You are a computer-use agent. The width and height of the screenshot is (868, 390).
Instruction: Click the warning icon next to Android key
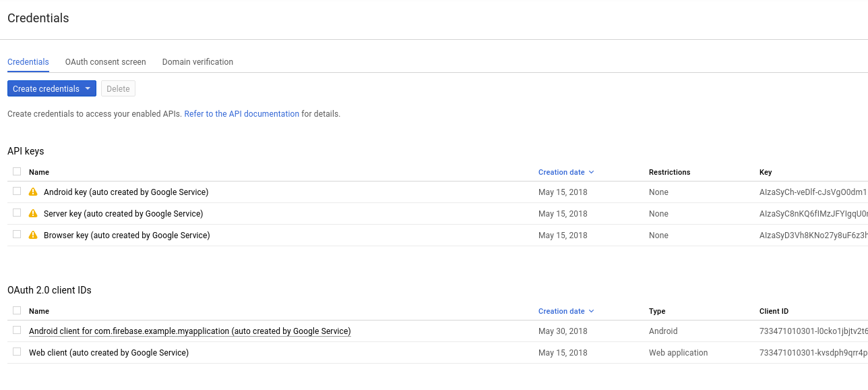[x=32, y=192]
